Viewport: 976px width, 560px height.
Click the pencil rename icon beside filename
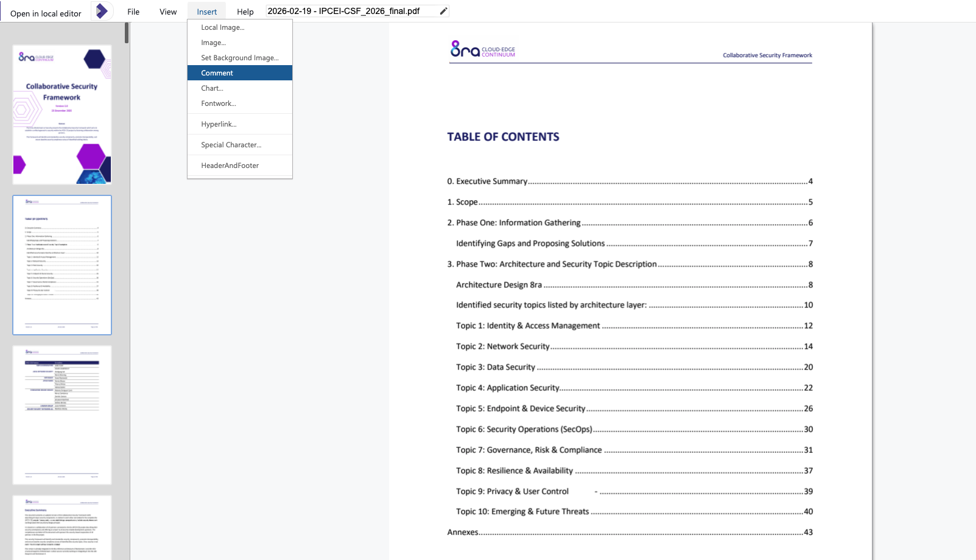(x=443, y=11)
